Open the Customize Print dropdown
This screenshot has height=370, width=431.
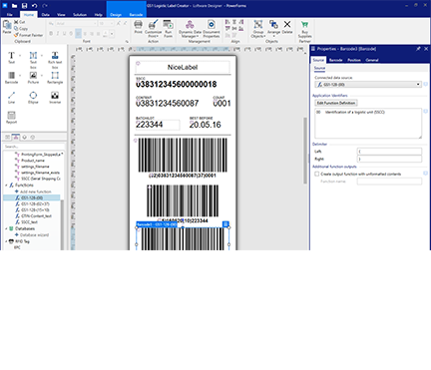[x=153, y=29]
